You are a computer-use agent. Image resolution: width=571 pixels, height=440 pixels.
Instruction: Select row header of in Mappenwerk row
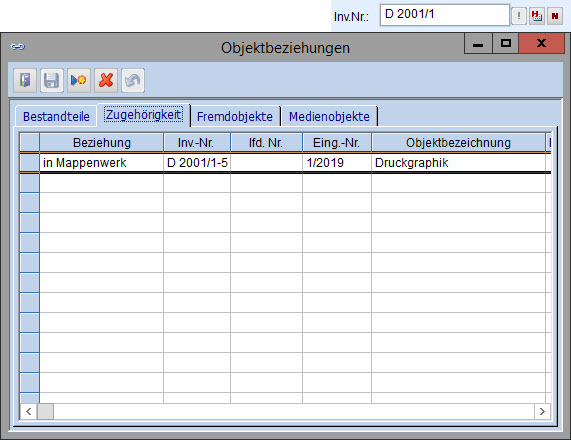click(29, 162)
